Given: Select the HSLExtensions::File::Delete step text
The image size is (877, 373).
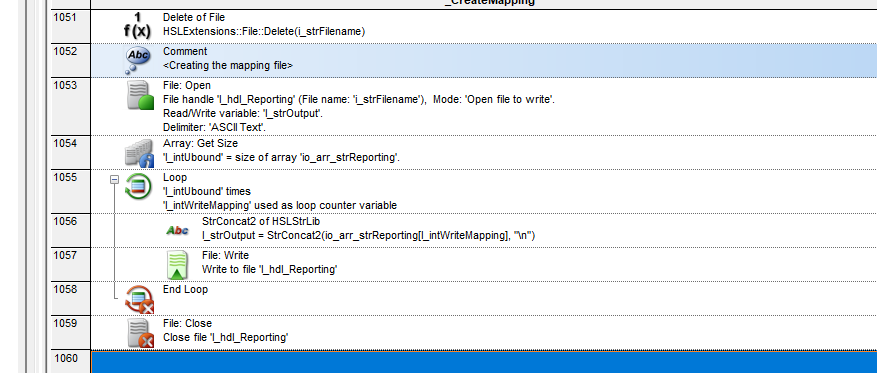Looking at the screenshot, I should coord(264,32).
